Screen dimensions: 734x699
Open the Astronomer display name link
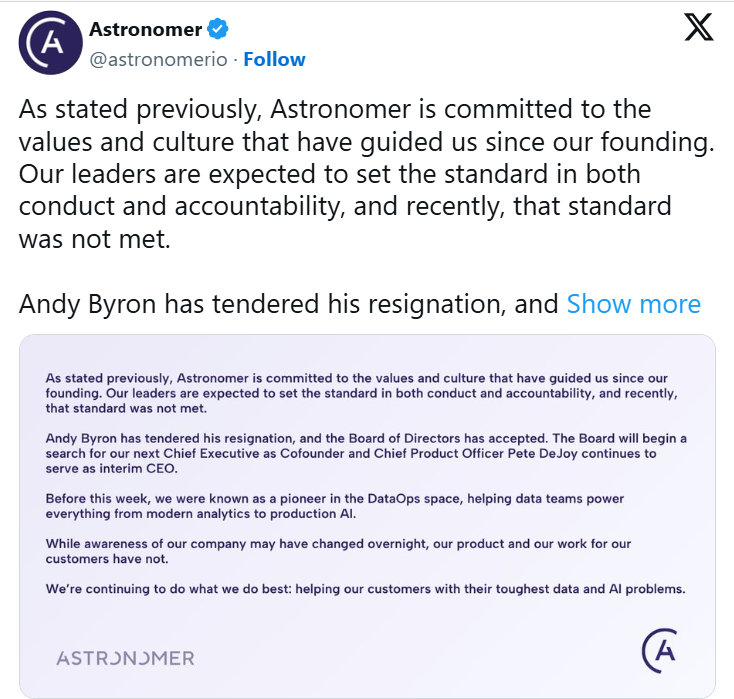coord(146,30)
